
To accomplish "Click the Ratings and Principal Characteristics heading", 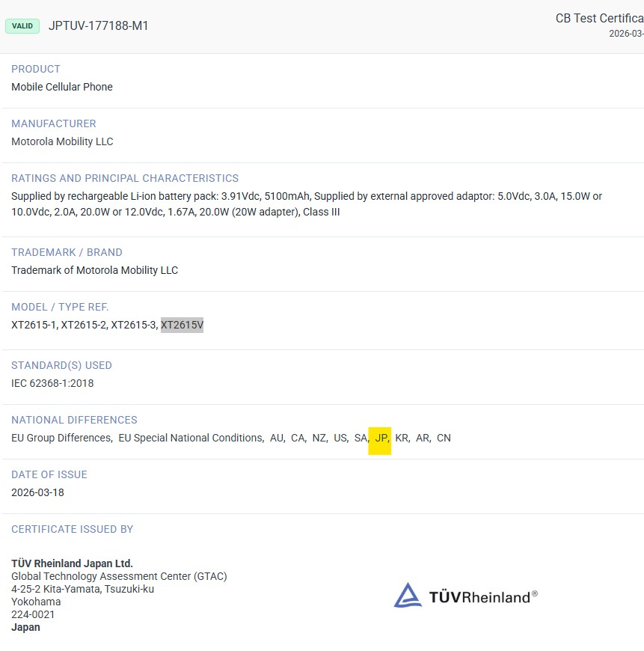I will click(125, 178).
